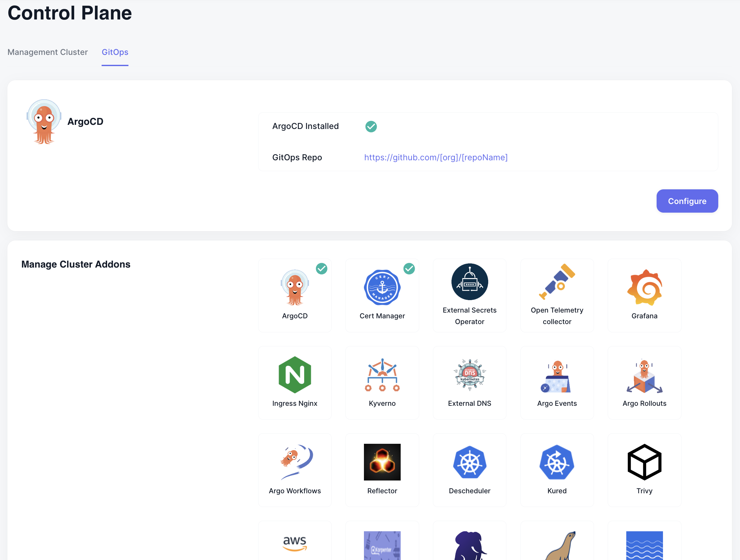Screen dimensions: 740x560
Task: Open the GitOps Repo GitHub link
Action: point(436,157)
